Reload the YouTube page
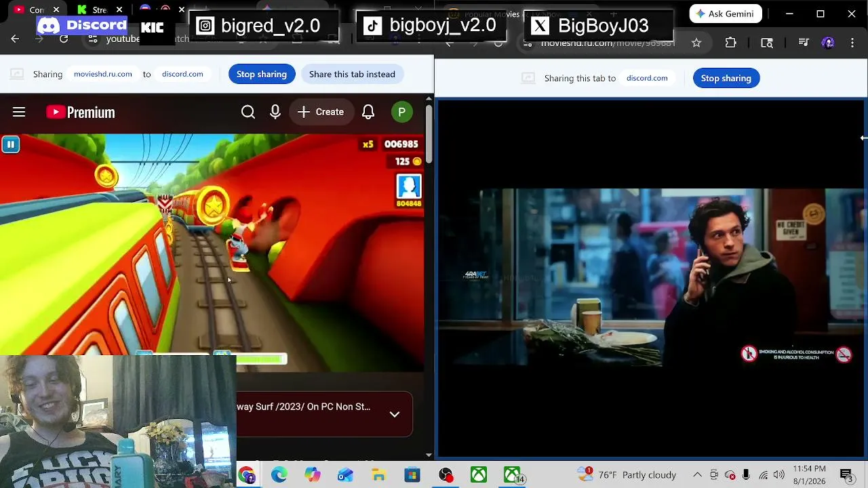Viewport: 868px width, 488px height. tap(64, 39)
